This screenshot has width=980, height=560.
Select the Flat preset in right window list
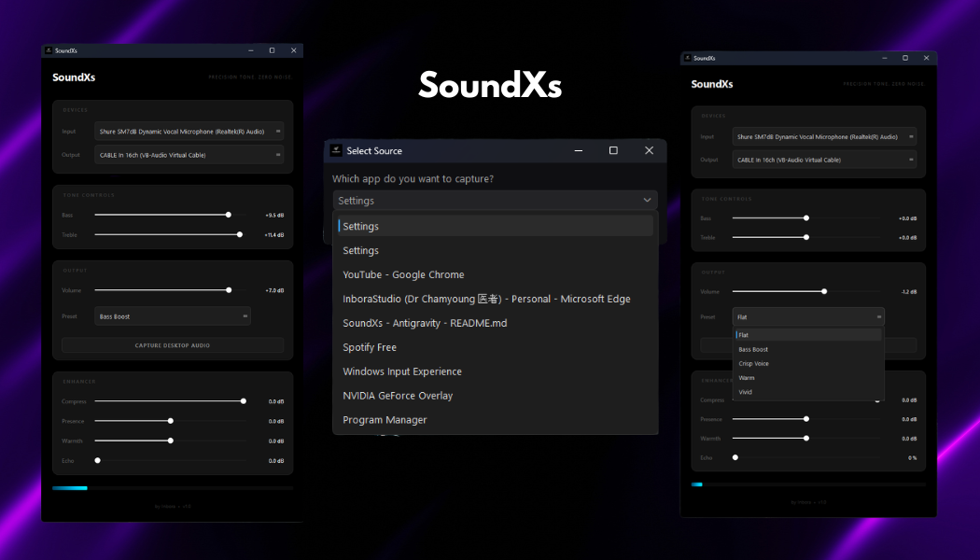pyautogui.click(x=808, y=335)
